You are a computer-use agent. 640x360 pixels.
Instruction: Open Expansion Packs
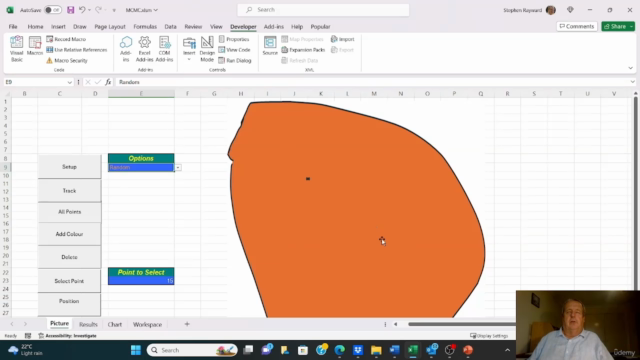(x=303, y=50)
